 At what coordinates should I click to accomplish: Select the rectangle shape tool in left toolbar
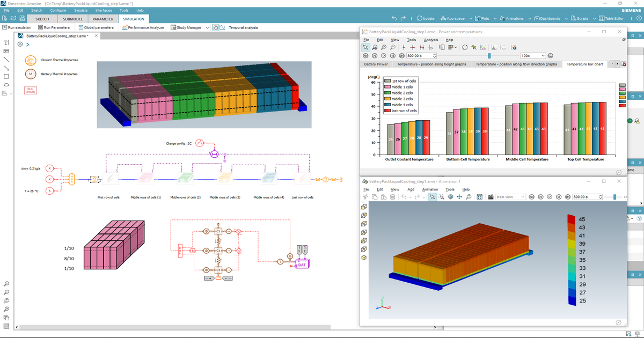point(6,76)
